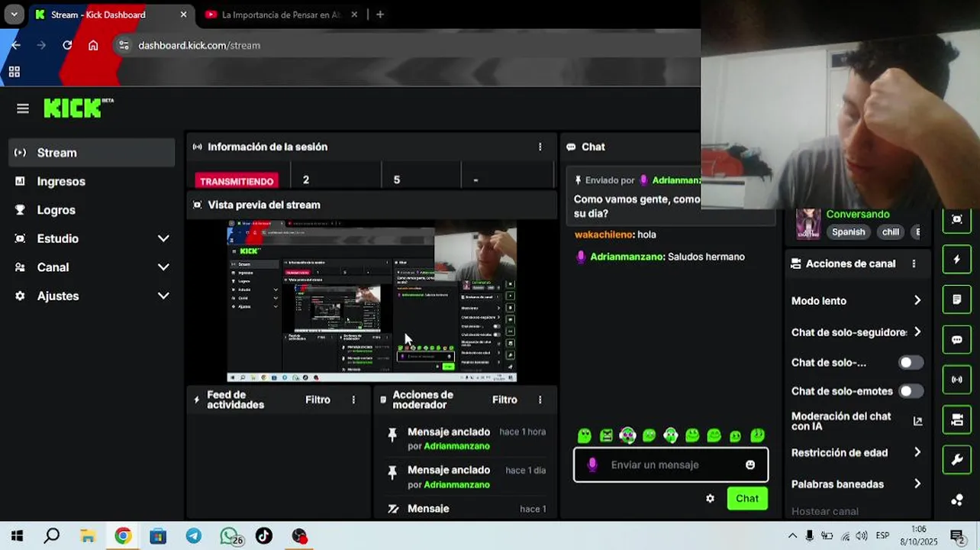This screenshot has width=980, height=550.
Task: Click the green Chat send button
Action: 747,498
